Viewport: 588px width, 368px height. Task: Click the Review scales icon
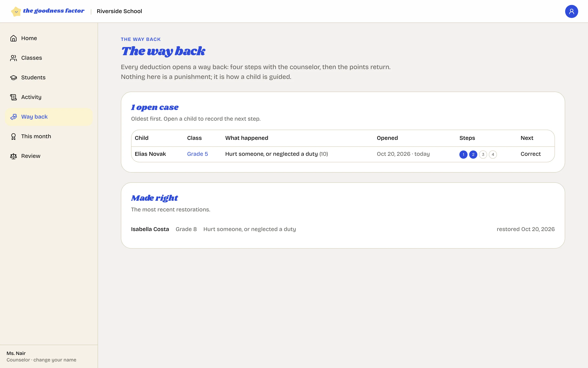tap(13, 156)
